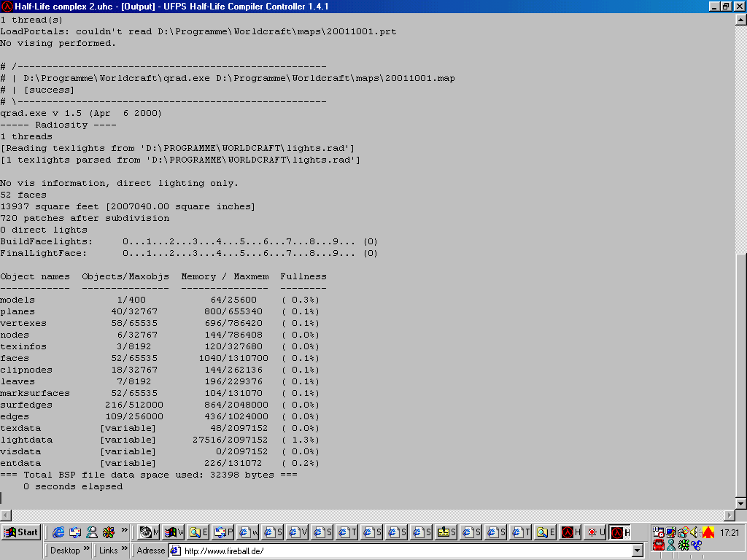The image size is (747, 560).
Task: Click the '0 seconds elapsed' line
Action: pyautogui.click(x=73, y=486)
